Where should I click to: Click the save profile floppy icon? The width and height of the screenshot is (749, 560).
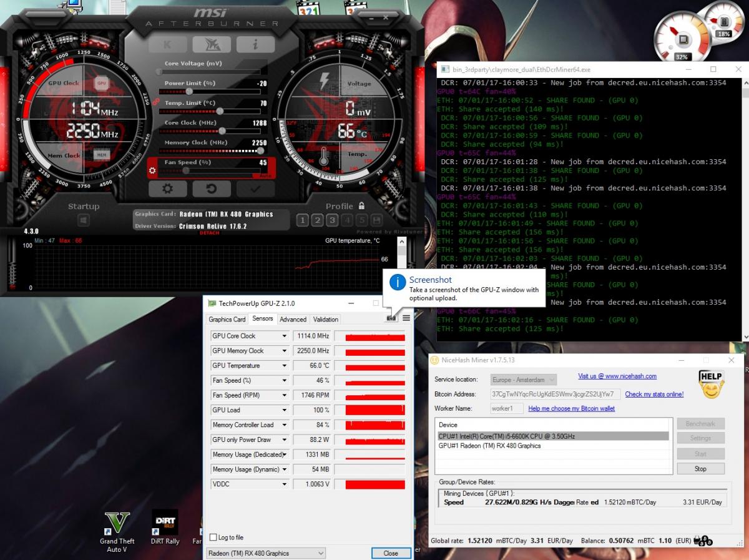click(x=376, y=220)
